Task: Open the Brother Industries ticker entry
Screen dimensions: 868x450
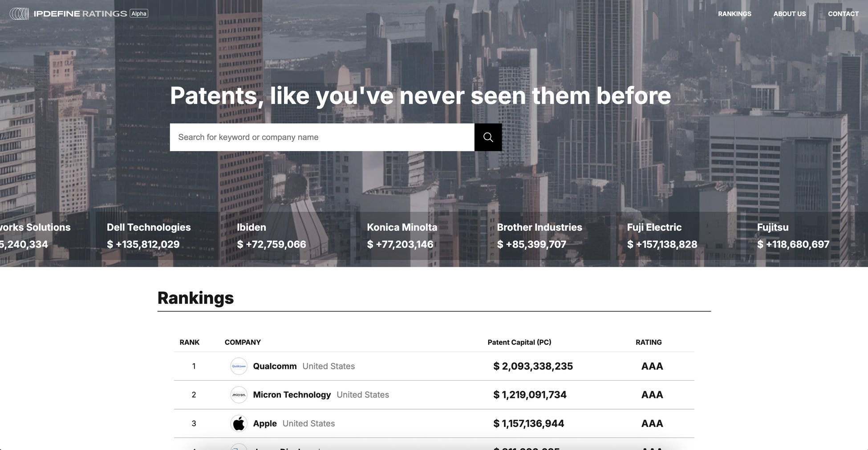Action: point(539,236)
